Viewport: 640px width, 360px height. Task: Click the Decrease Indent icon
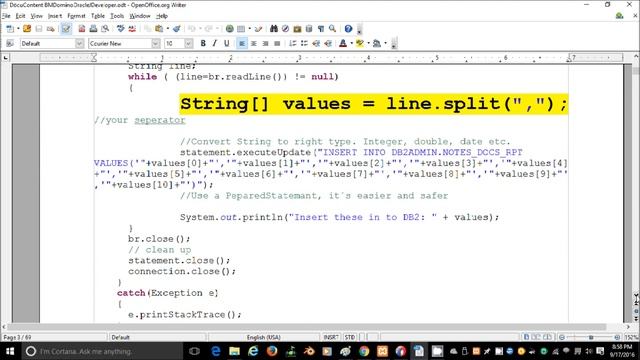coord(316,43)
